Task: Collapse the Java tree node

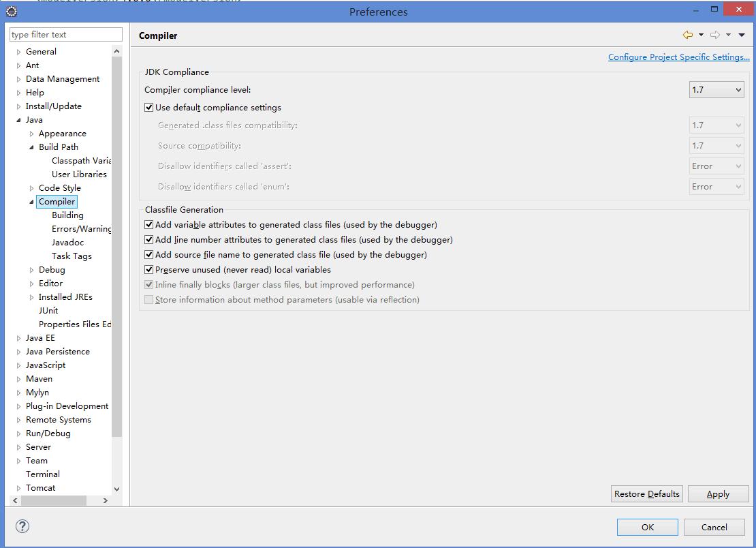Action: click(19, 120)
